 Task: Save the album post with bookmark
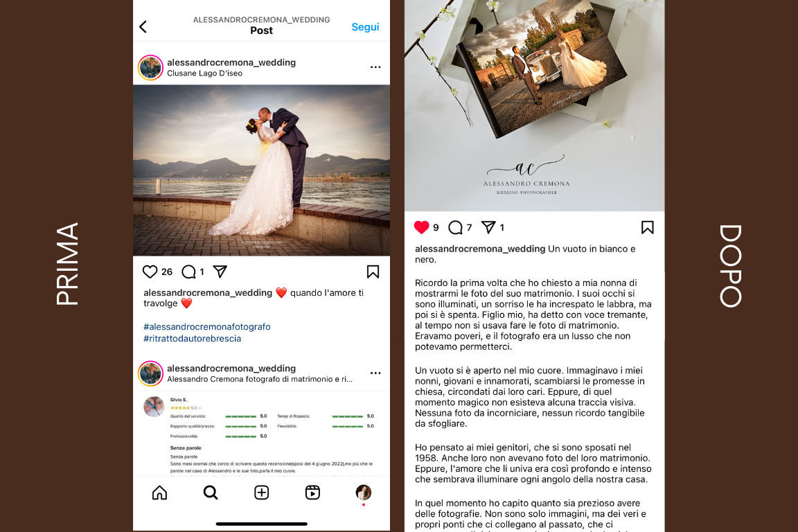click(x=648, y=228)
